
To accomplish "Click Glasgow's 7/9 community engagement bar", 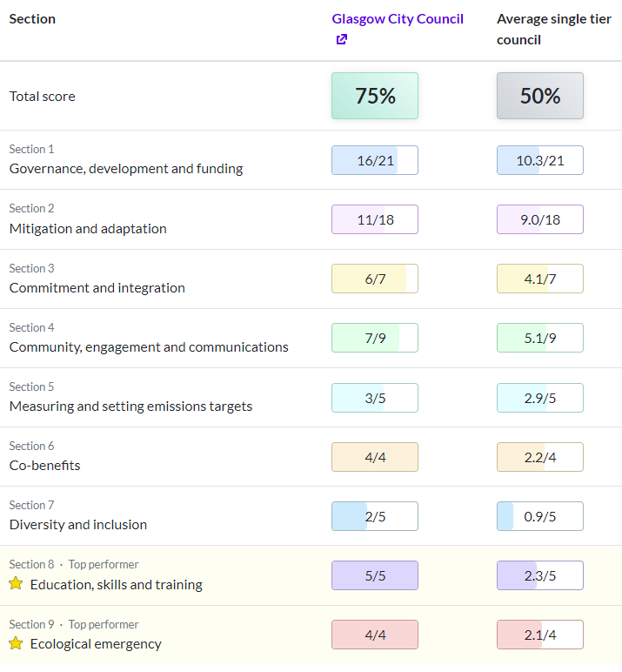I will 375,338.
